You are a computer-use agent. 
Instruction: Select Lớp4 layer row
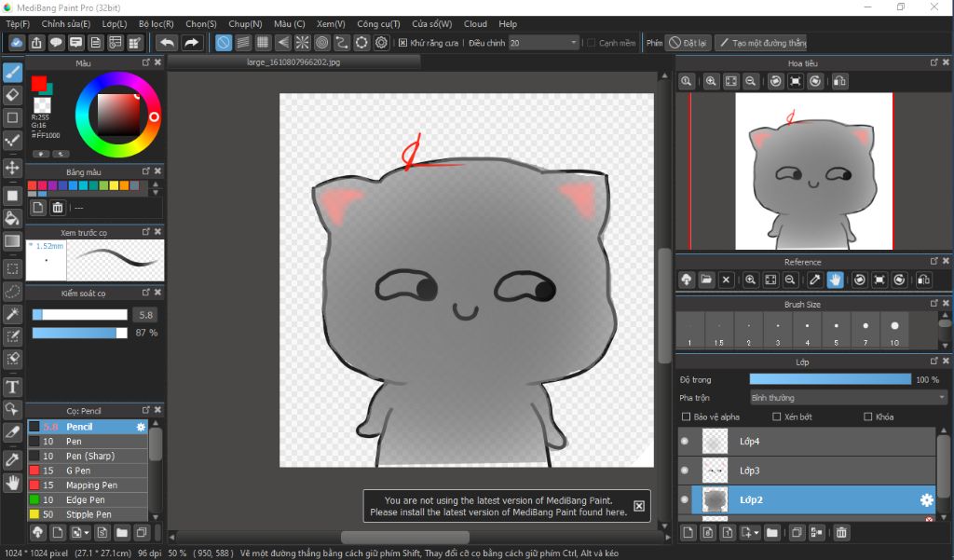(x=807, y=441)
